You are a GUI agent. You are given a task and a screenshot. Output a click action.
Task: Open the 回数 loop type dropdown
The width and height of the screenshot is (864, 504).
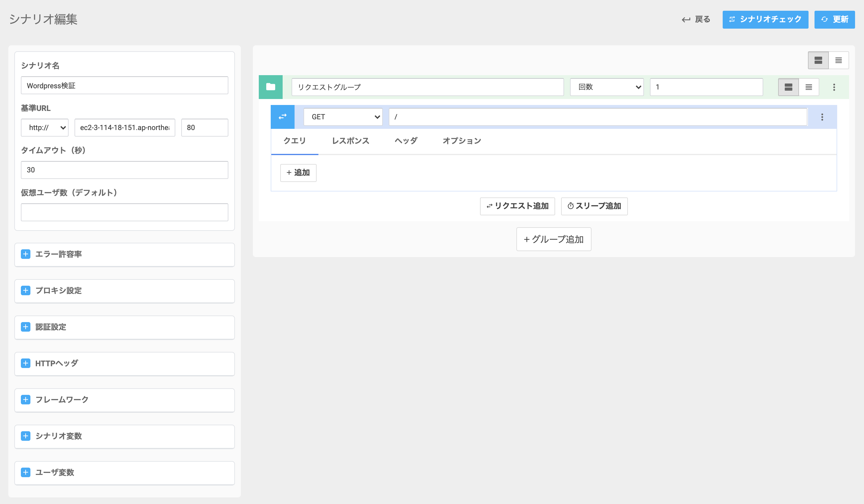pos(606,87)
